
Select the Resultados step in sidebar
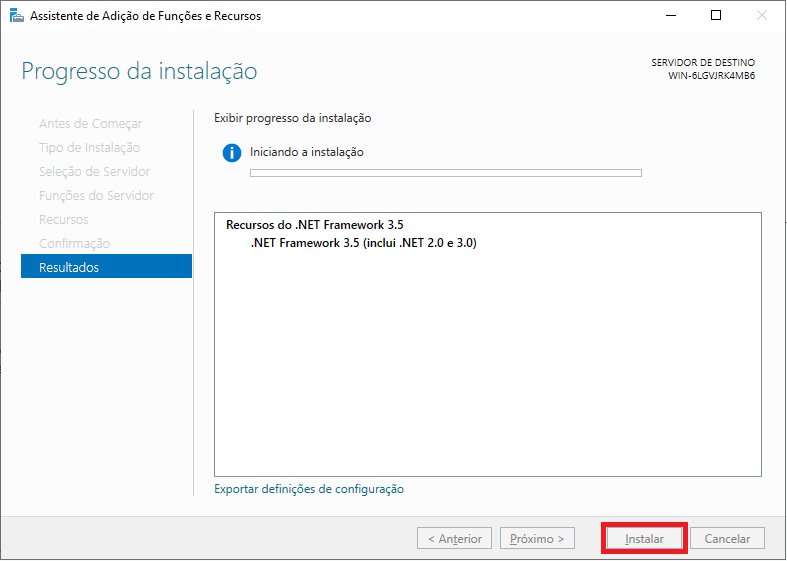pos(106,266)
